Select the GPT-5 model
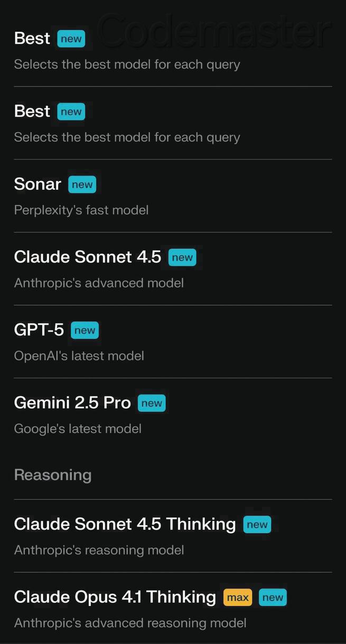This screenshot has width=346, height=644. coord(39,330)
